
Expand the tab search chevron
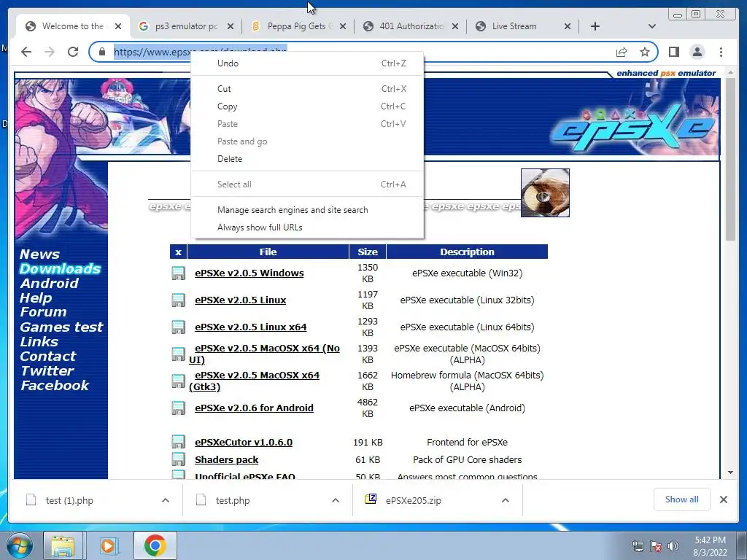(x=651, y=26)
